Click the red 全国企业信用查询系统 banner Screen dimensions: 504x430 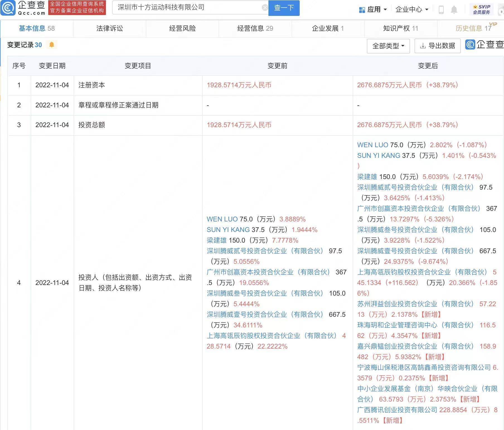click(x=77, y=8)
